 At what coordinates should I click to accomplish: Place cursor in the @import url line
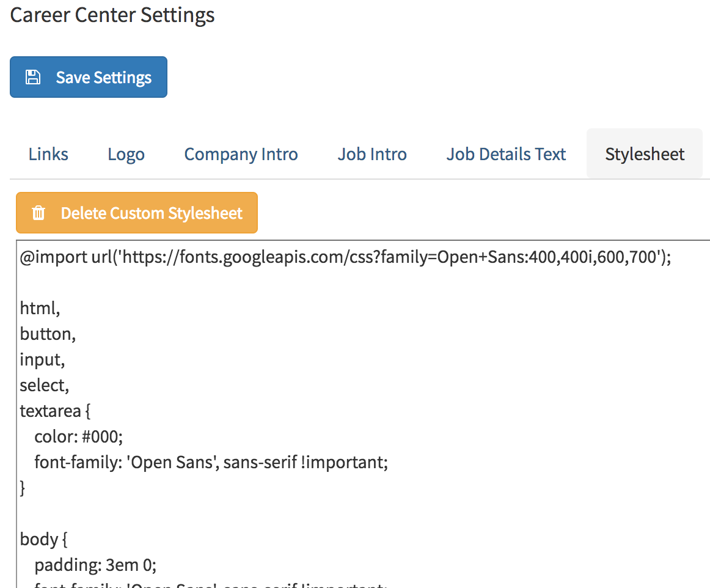[345, 258]
